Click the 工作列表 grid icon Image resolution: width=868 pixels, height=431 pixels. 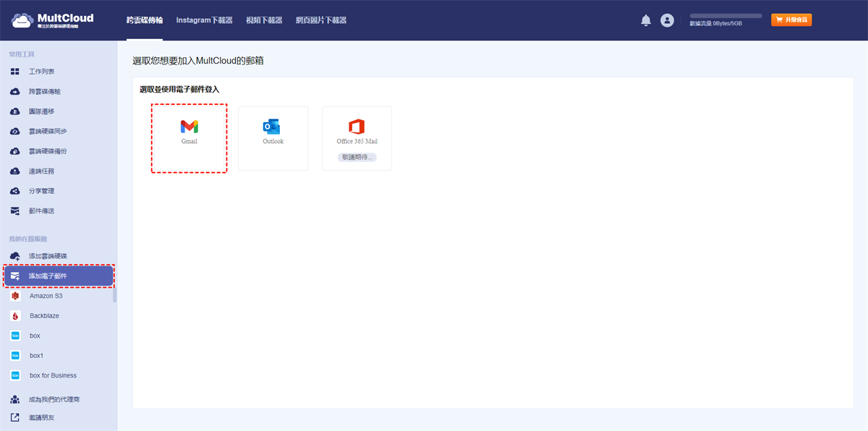pyautogui.click(x=14, y=72)
